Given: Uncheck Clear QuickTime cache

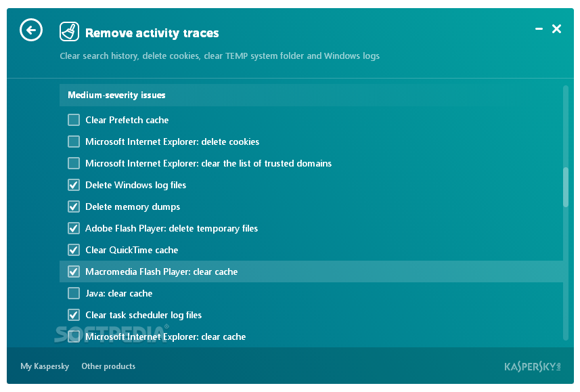Looking at the screenshot, I should click(74, 250).
